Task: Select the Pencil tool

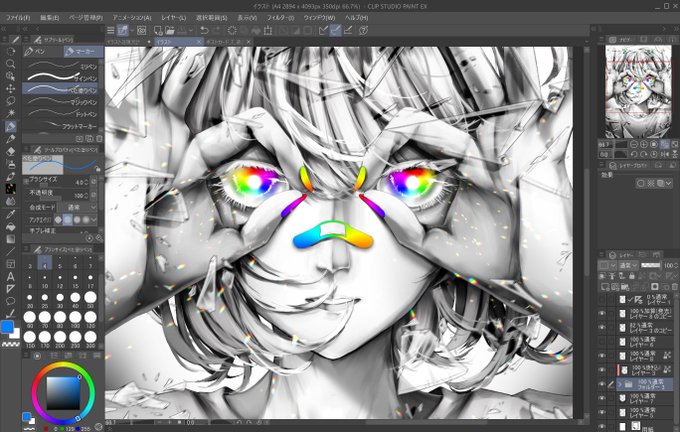Action: [10, 139]
